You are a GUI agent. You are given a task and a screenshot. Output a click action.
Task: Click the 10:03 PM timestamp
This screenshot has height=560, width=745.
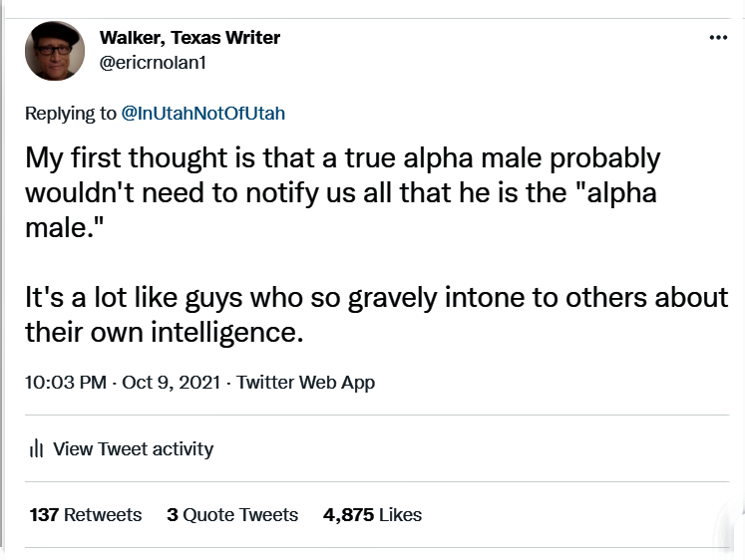tap(65, 383)
